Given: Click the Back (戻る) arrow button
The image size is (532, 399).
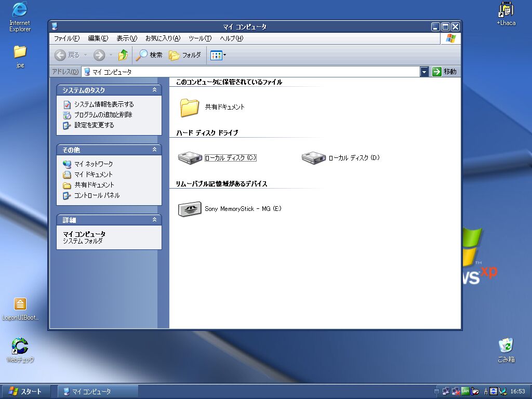Looking at the screenshot, I should [67, 55].
